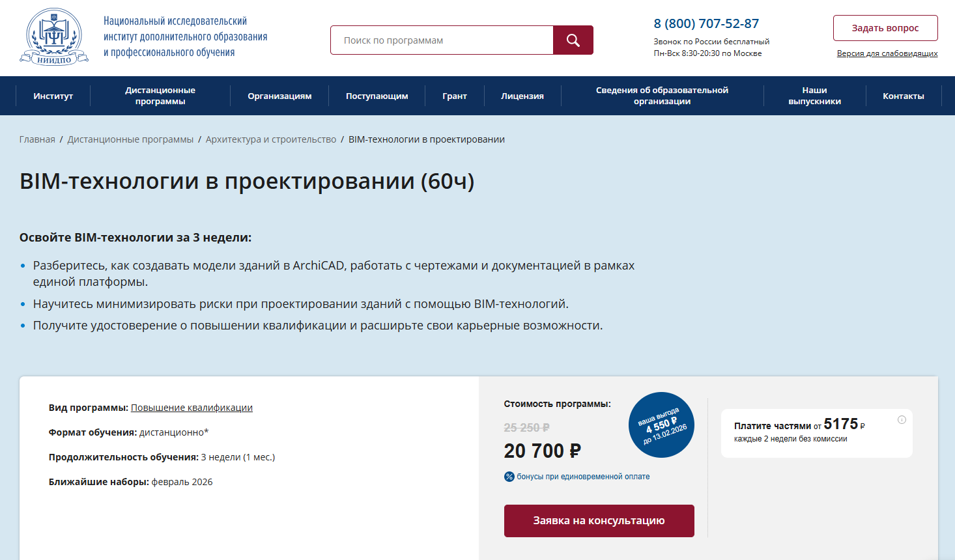This screenshot has width=955, height=560.
Task: Open the "Дистанционные программы" menu
Action: coord(160,96)
